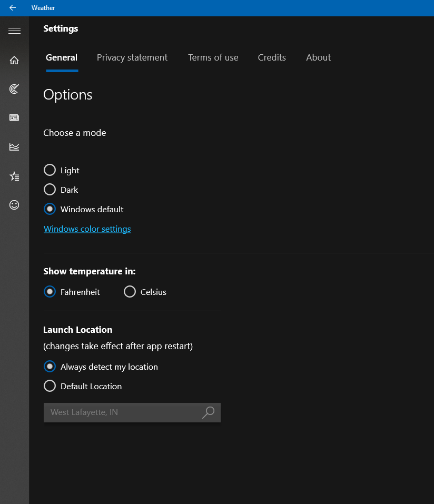Image resolution: width=434 pixels, height=504 pixels.
Task: Select Default Location radio option
Action: [50, 386]
